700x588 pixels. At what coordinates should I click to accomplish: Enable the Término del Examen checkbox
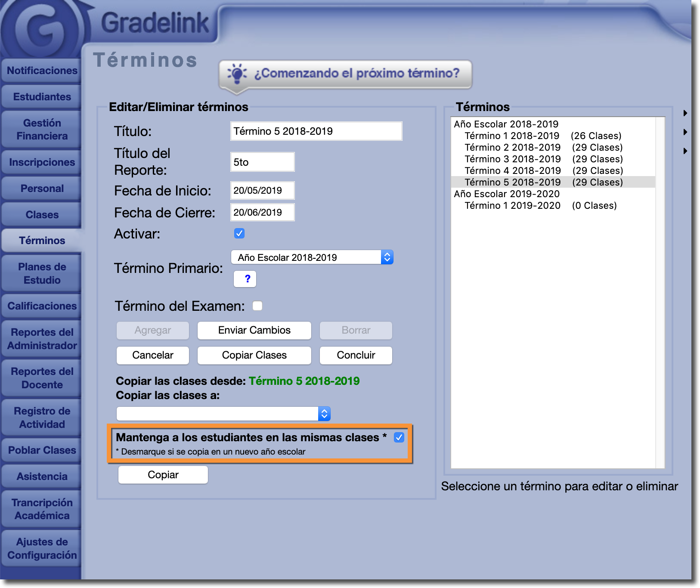[x=257, y=306]
